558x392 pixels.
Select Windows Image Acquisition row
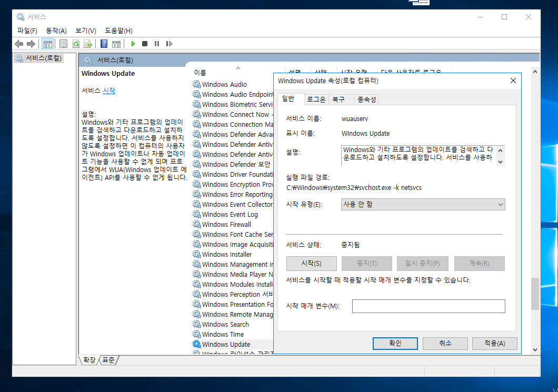click(x=233, y=244)
